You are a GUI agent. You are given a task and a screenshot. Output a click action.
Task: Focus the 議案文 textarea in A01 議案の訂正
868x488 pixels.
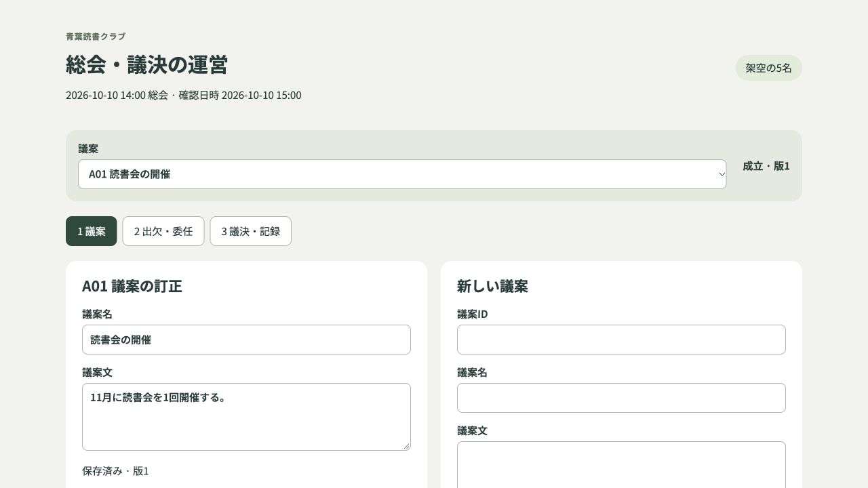coord(246,417)
